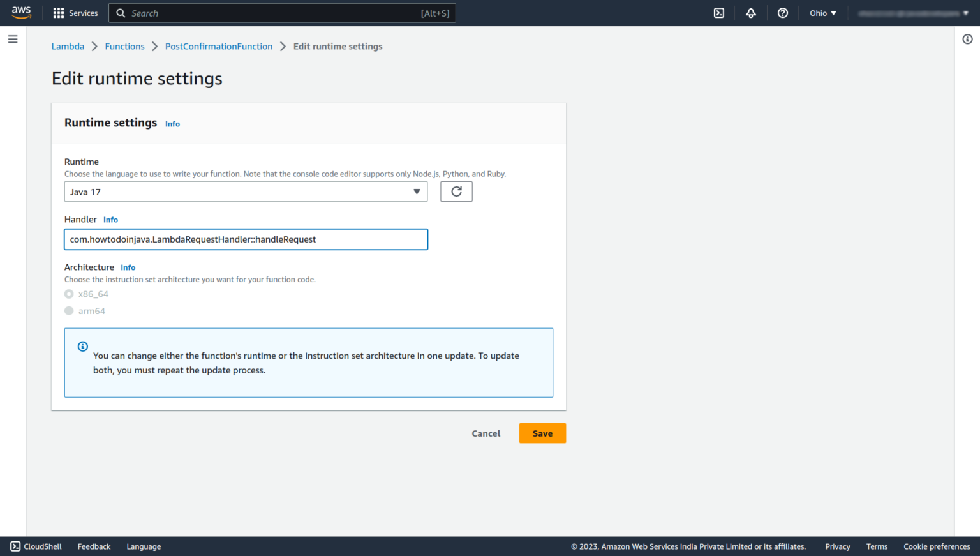Open the Help question mark menu
The image size is (980, 556).
pos(783,13)
